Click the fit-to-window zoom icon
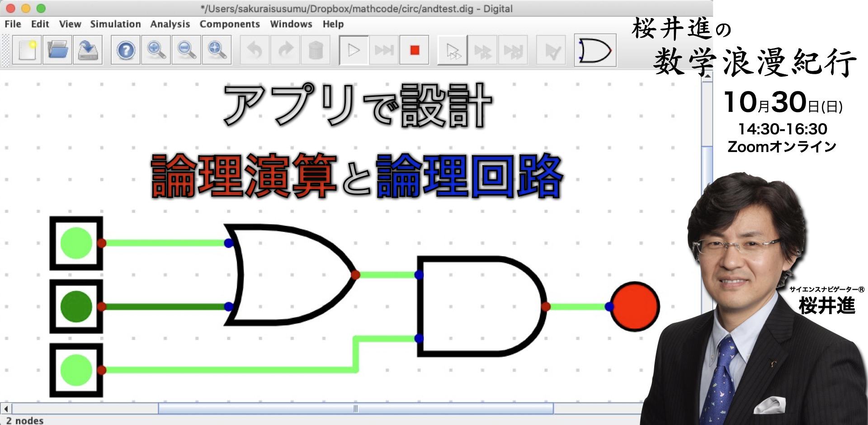Viewport: 868px width, 425px height. click(x=217, y=50)
